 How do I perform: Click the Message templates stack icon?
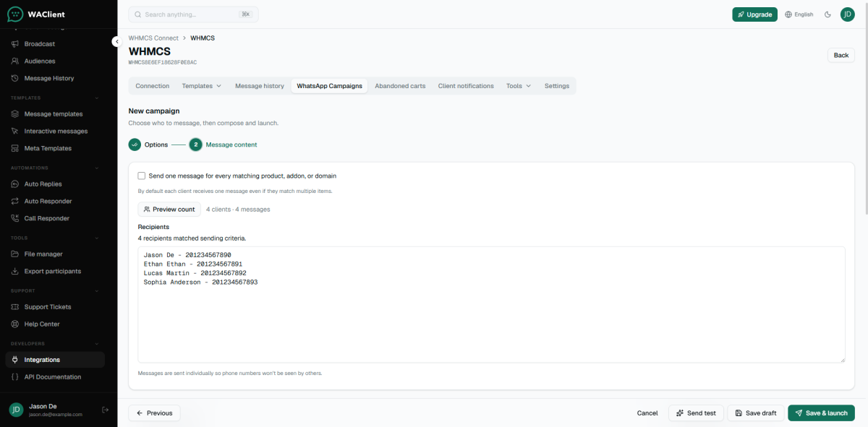[x=16, y=114]
